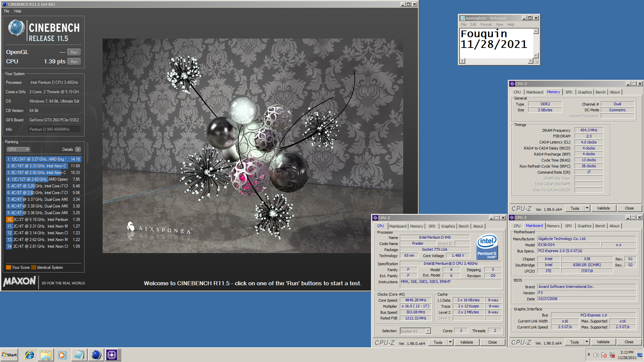Open Notepad Edit menu
Viewport: 644px width, 362px height.
pyautogui.click(x=473, y=24)
